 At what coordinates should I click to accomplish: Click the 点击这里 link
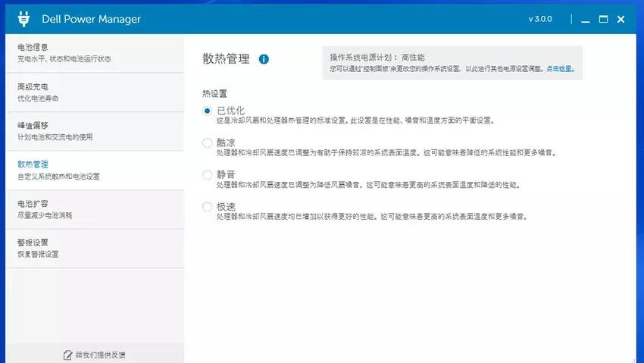tap(560, 68)
